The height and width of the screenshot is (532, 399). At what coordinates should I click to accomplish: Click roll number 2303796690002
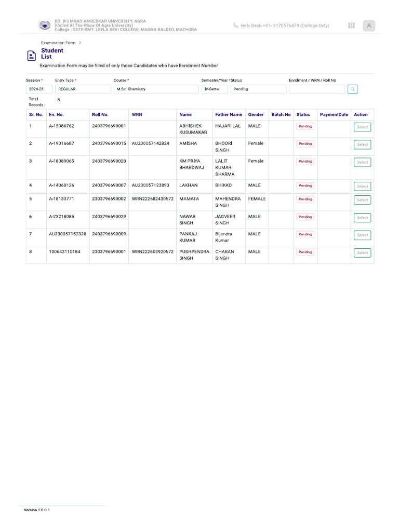point(109,199)
